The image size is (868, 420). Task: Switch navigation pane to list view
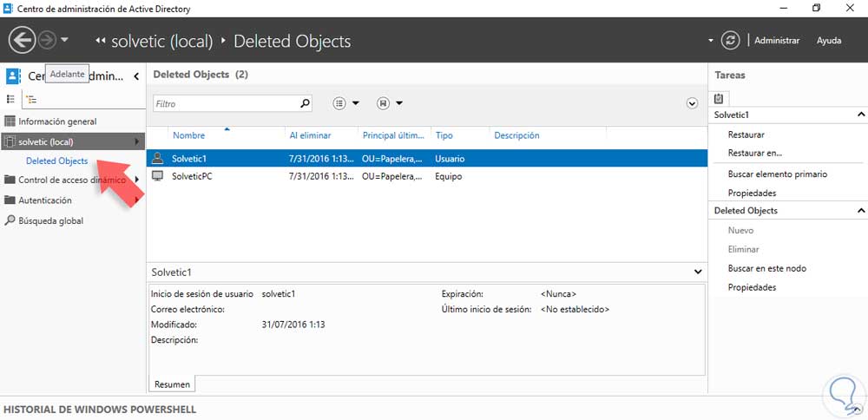point(10,99)
